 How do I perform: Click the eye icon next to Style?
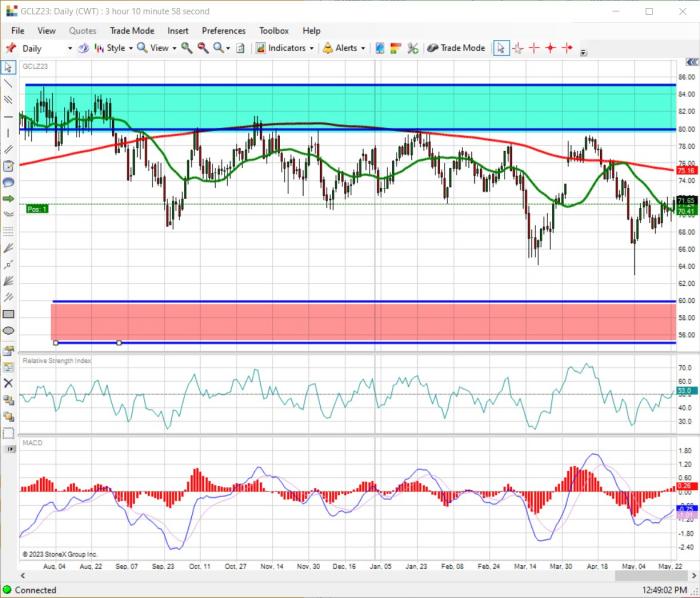(x=83, y=48)
